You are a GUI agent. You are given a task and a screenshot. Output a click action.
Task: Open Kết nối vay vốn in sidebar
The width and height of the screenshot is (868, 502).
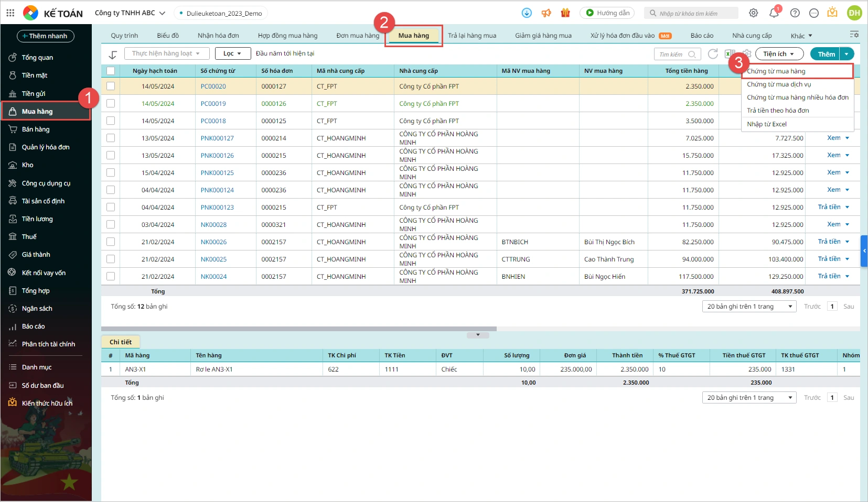pyautogui.click(x=44, y=273)
